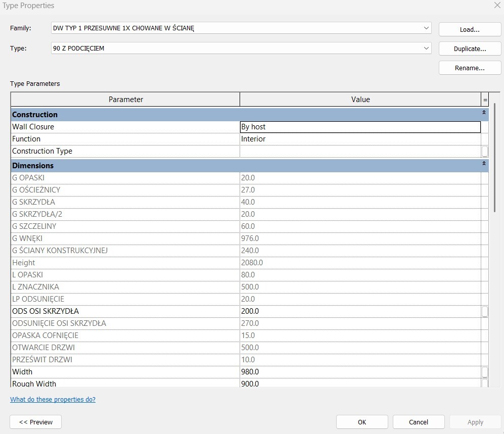Open the Family dropdown list
The height and width of the screenshot is (434, 504).
[x=427, y=29]
